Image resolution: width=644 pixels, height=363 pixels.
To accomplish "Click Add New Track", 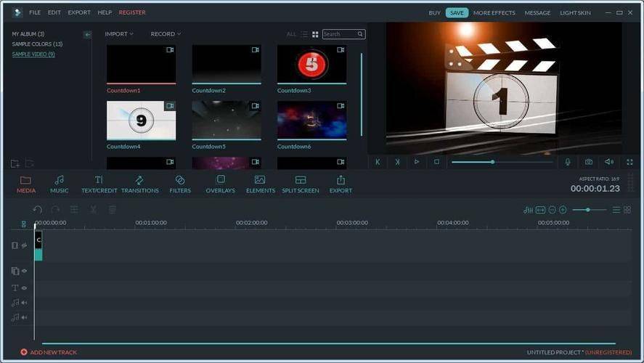I will (x=49, y=352).
